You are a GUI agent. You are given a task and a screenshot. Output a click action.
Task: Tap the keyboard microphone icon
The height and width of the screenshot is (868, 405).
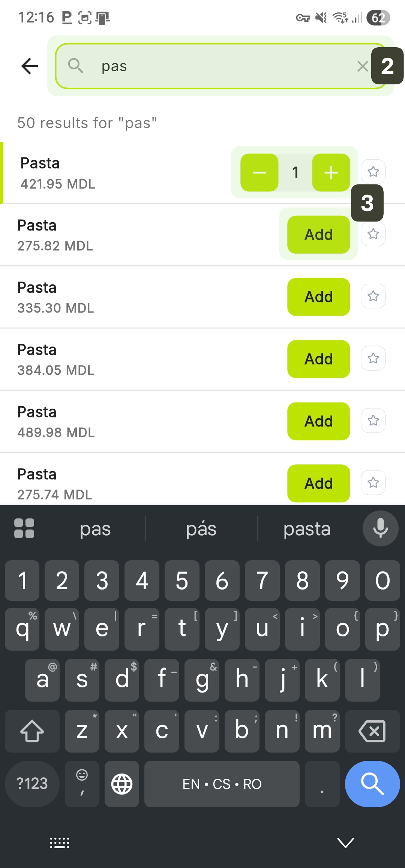click(380, 528)
